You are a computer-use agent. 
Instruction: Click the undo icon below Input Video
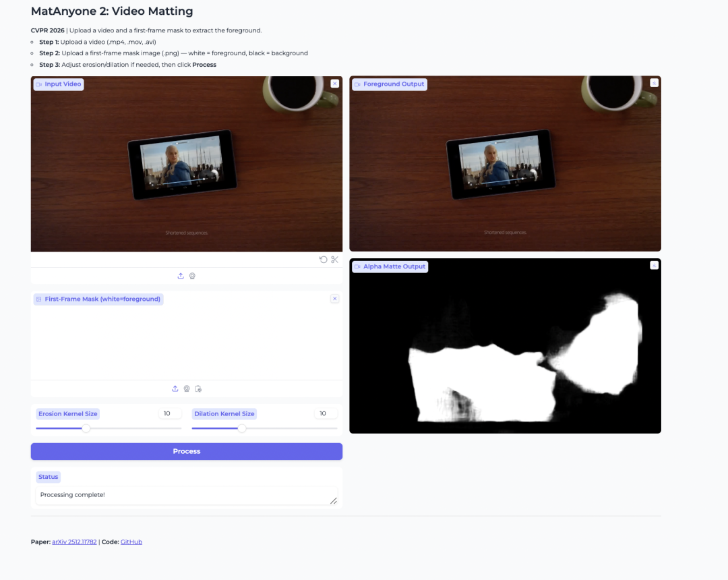[323, 260]
